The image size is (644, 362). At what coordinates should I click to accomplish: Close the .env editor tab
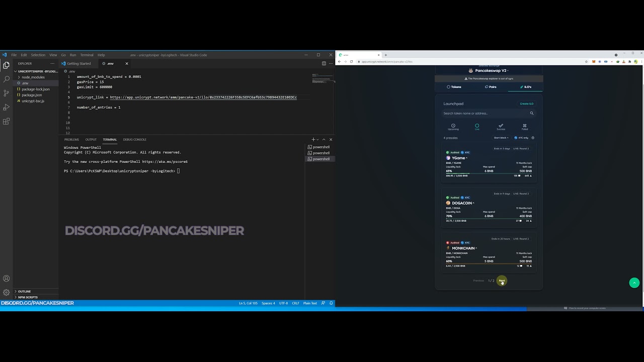pos(127,63)
